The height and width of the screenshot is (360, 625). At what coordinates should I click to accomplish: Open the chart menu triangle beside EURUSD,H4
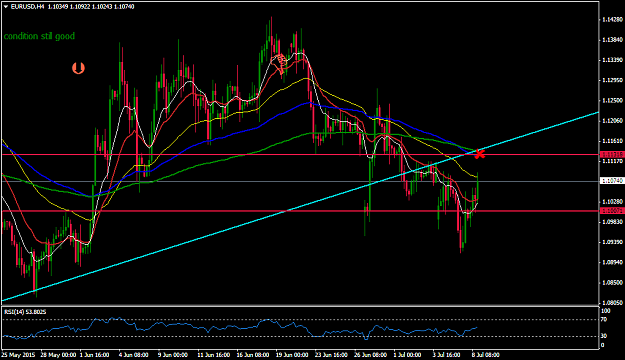6,7
